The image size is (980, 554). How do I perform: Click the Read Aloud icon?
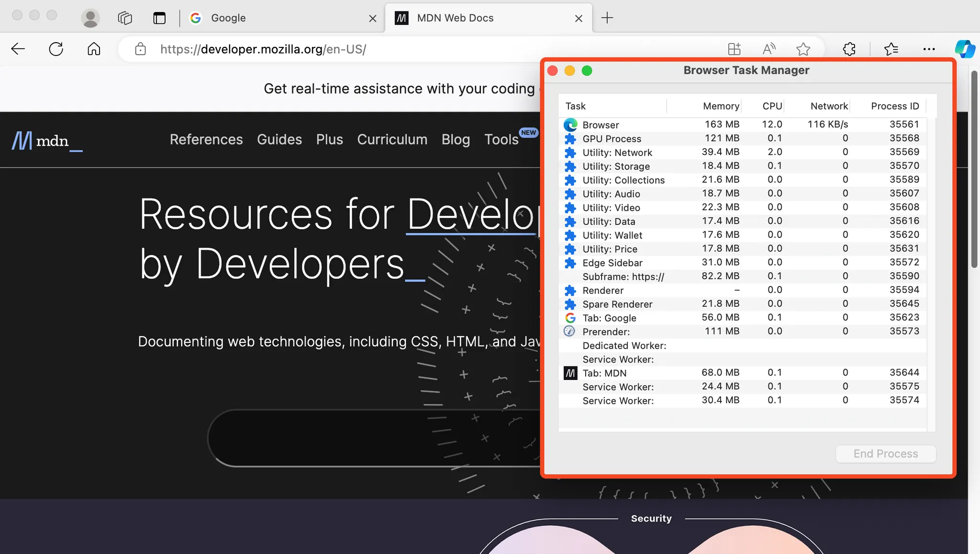point(768,49)
